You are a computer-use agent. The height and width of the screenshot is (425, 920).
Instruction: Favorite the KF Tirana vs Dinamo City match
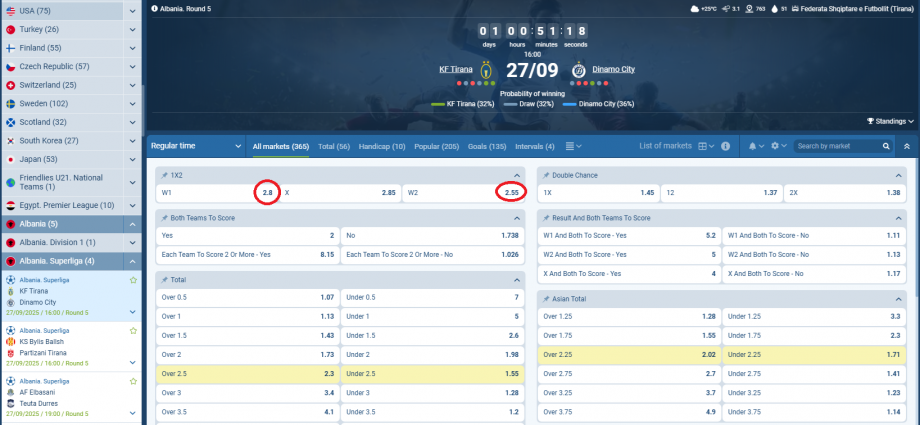(132, 280)
